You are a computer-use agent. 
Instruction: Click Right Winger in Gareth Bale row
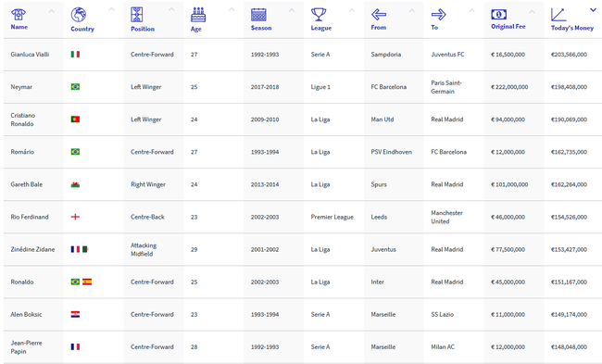coord(148,184)
